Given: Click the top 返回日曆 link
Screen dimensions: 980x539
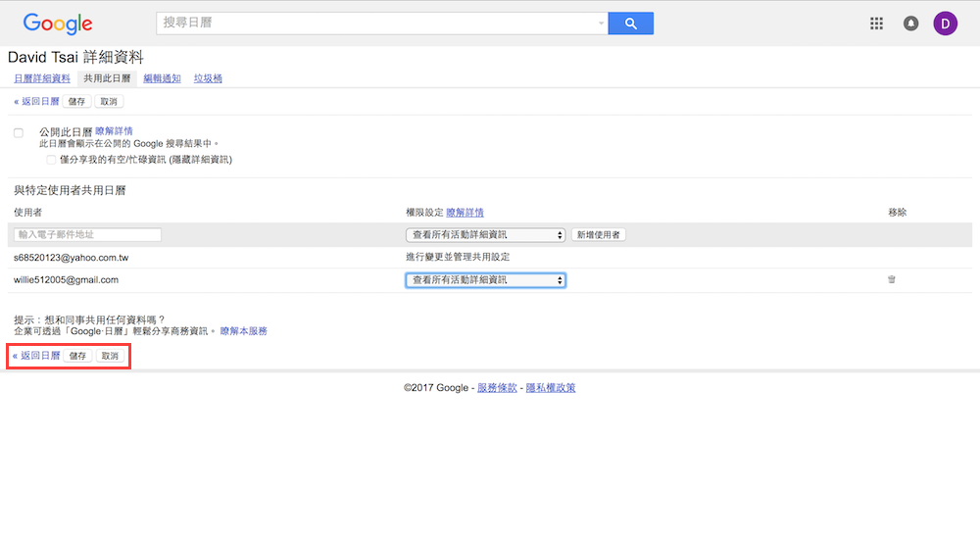Looking at the screenshot, I should 36,101.
